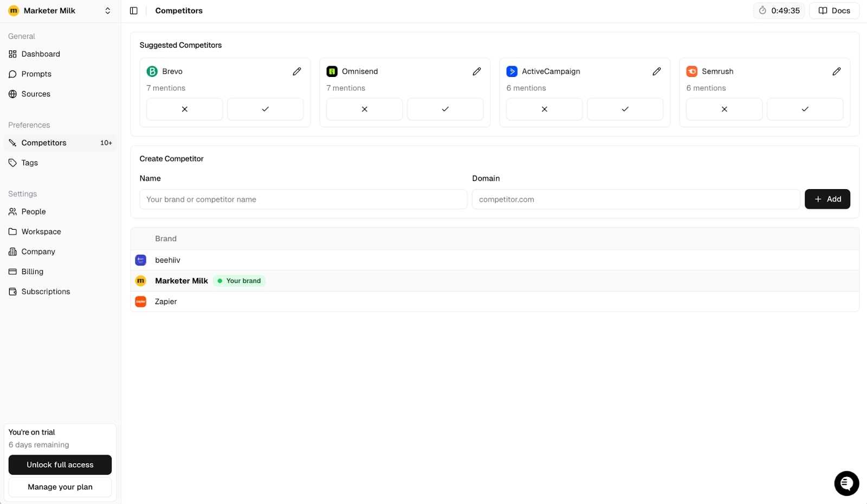Edit the Brevo suggested competitor
The width and height of the screenshot is (867, 504).
click(x=297, y=72)
